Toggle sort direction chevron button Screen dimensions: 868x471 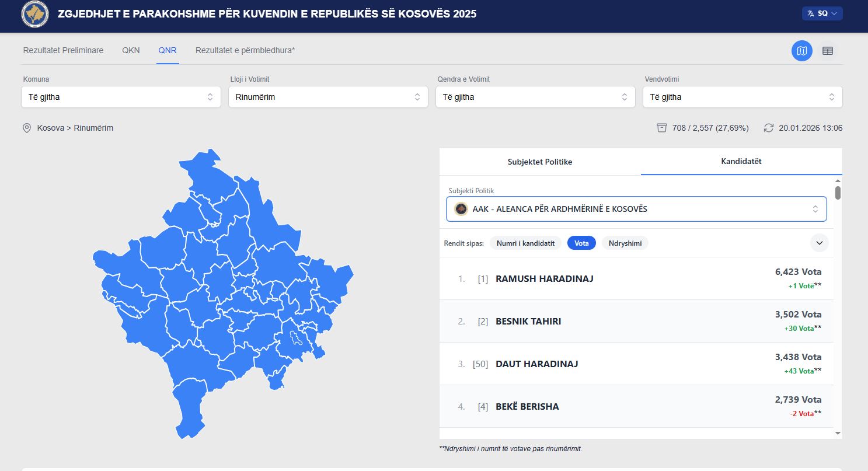(819, 243)
